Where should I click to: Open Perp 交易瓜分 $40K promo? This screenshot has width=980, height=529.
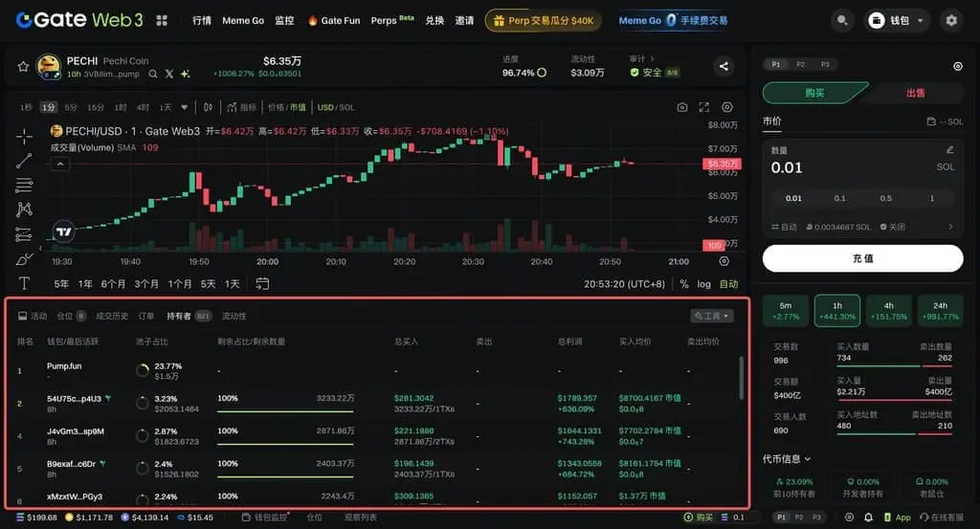pyautogui.click(x=544, y=21)
